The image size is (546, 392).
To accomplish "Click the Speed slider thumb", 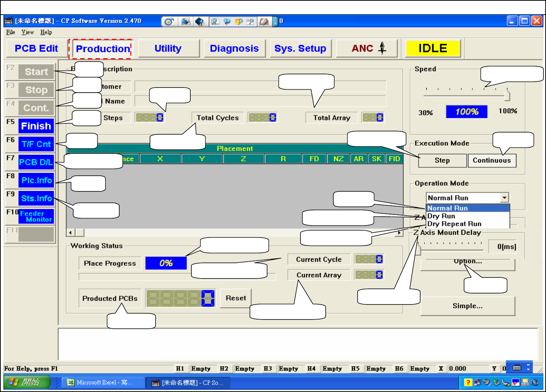I will pos(507,96).
